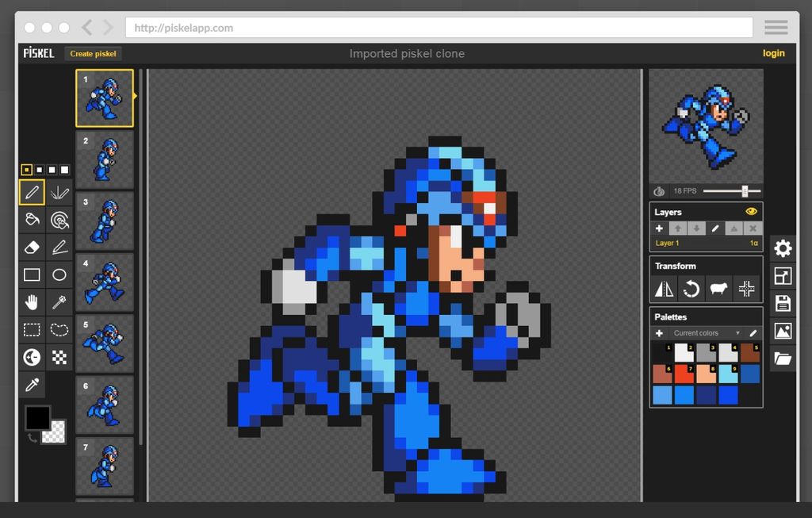
Task: Select the Color picker tool
Action: [32, 385]
